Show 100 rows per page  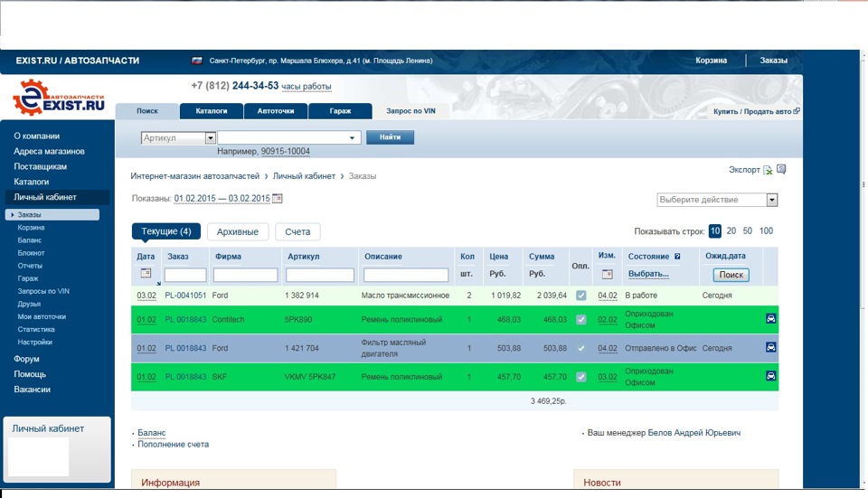(766, 230)
